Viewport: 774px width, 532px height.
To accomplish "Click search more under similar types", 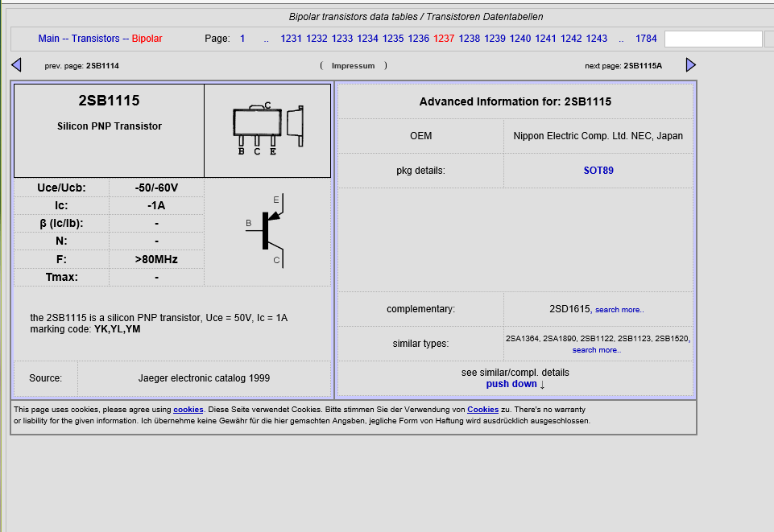I will [x=597, y=350].
